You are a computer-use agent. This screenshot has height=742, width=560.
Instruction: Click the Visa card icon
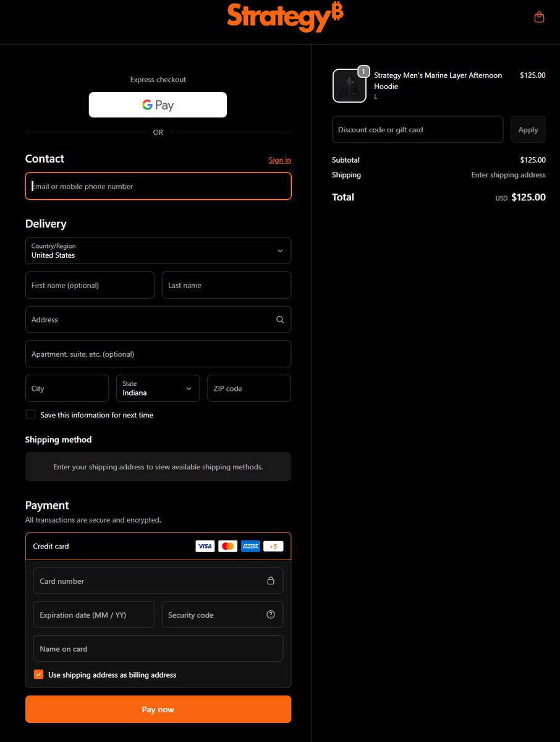[x=205, y=546]
